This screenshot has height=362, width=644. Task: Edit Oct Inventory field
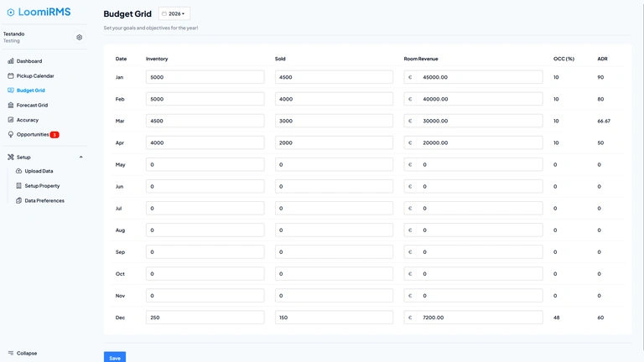205,274
